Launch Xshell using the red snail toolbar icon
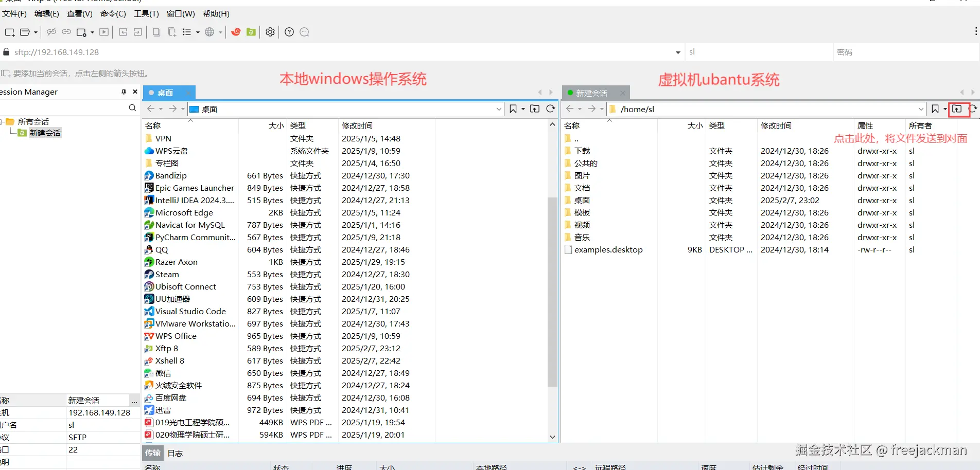Viewport: 980px width, 470px height. click(x=236, y=32)
